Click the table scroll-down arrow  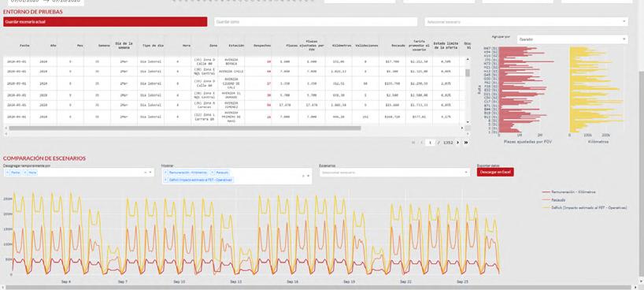(467, 122)
